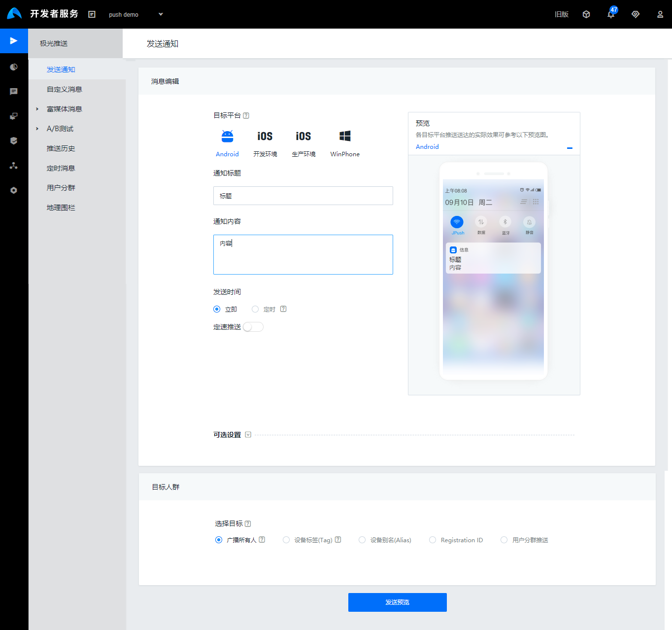Click the Aurora logo in header
This screenshot has height=630, width=672.
pos(14,13)
